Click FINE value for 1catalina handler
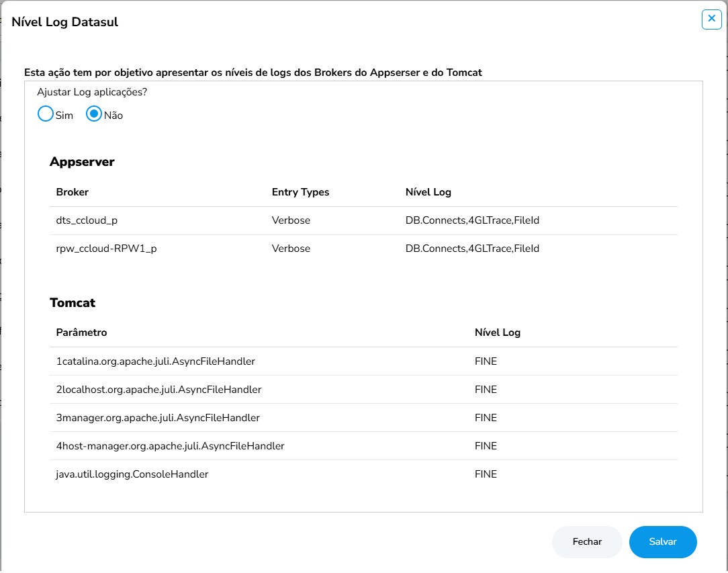The height and width of the screenshot is (573, 728). (x=486, y=361)
